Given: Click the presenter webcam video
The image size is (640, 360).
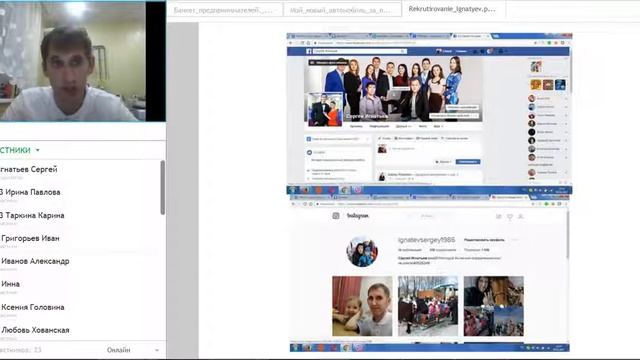Looking at the screenshot, I should point(72,61).
